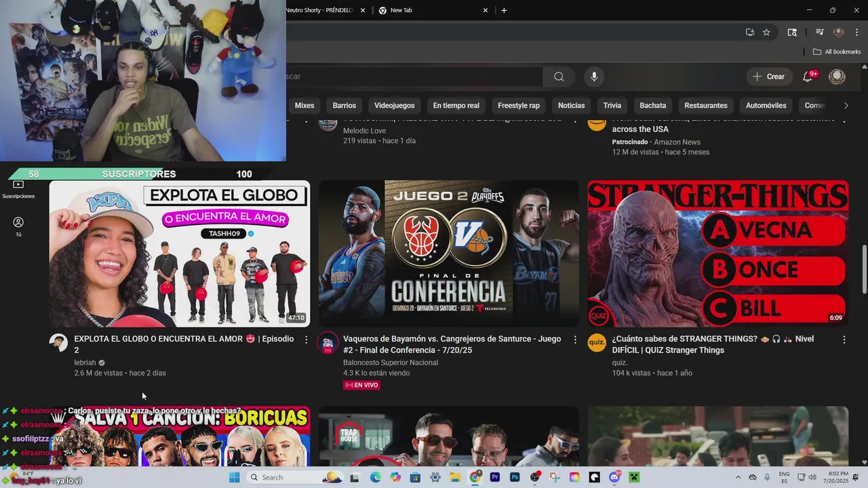This screenshot has height=488, width=868.
Task: Bookmark this page with star icon
Action: coord(766,32)
